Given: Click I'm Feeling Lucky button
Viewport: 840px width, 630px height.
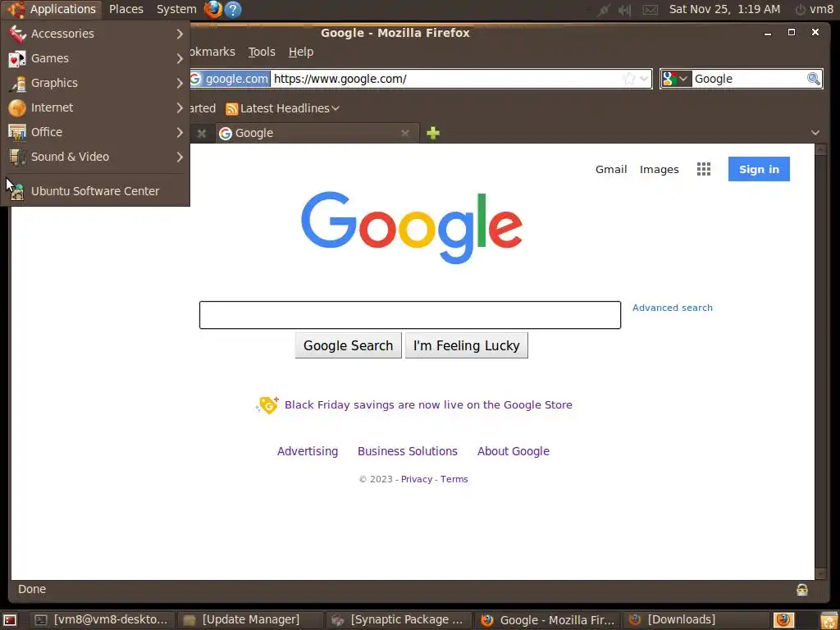Looking at the screenshot, I should tap(466, 345).
